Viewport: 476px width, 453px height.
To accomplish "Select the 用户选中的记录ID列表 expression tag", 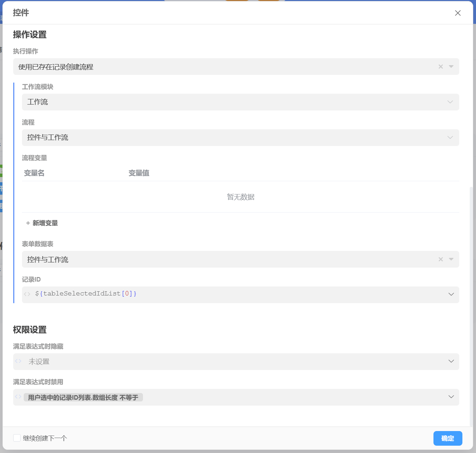I will click(83, 398).
